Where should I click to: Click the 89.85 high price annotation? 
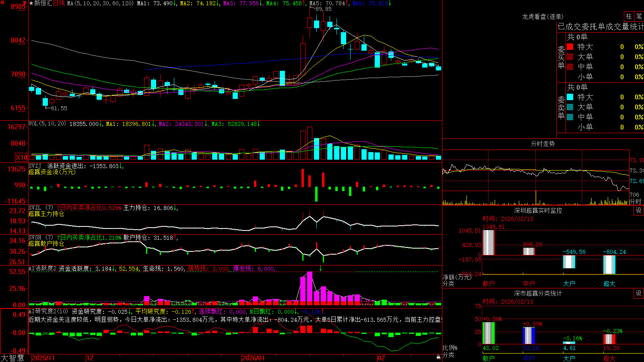click(324, 9)
